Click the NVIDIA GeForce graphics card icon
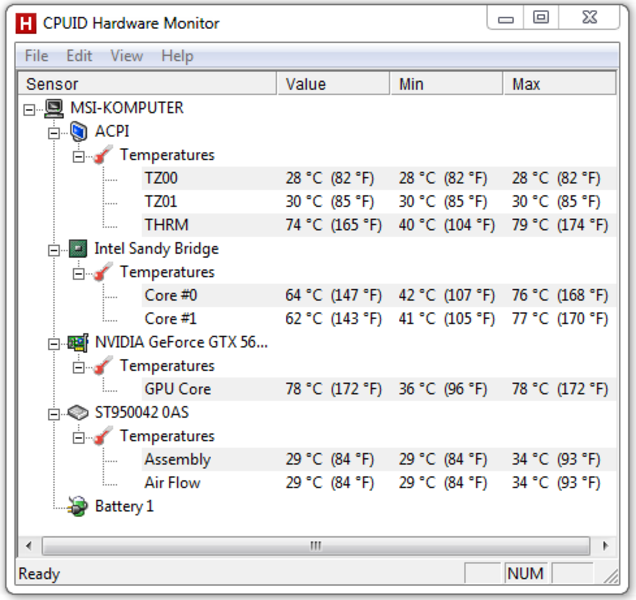636x600 pixels. pyautogui.click(x=78, y=343)
